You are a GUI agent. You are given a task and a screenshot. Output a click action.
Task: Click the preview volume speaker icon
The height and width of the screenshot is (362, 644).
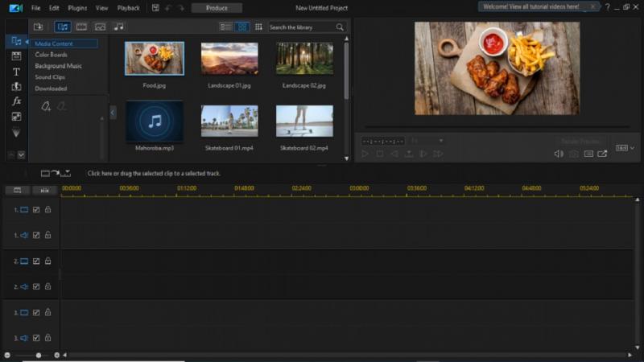coord(559,154)
